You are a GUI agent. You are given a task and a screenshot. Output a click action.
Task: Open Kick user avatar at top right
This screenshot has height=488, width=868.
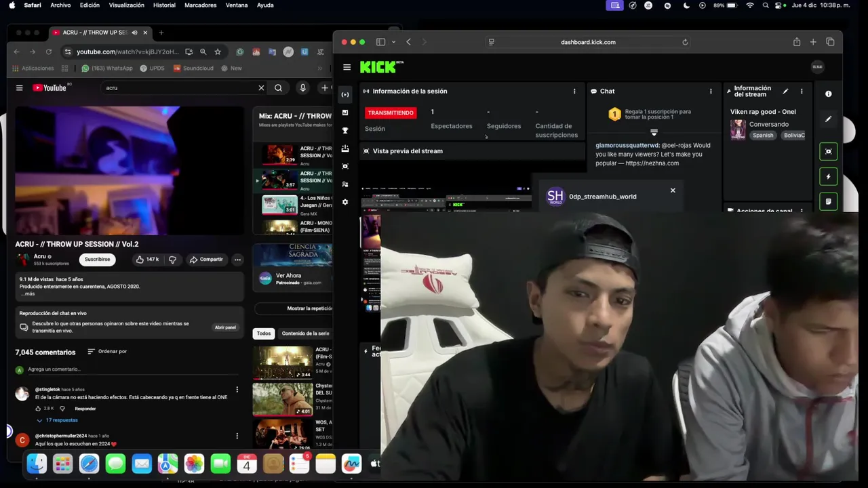[x=817, y=66]
